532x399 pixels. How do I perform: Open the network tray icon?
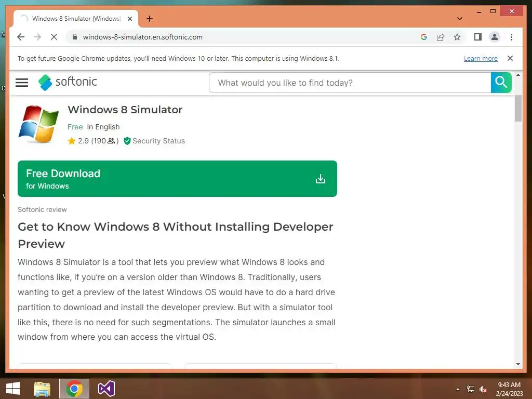coord(471,389)
